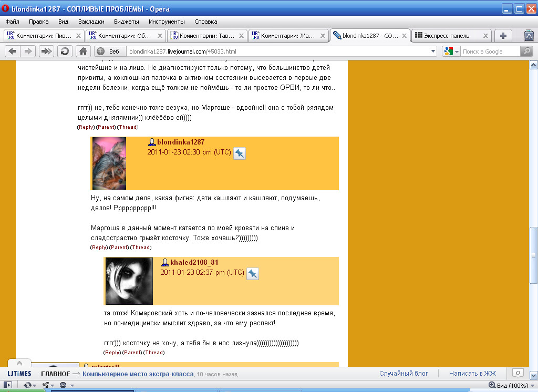Click pin icon beside blondinka1287 comment date
The width and height of the screenshot is (538, 392).
240,153
